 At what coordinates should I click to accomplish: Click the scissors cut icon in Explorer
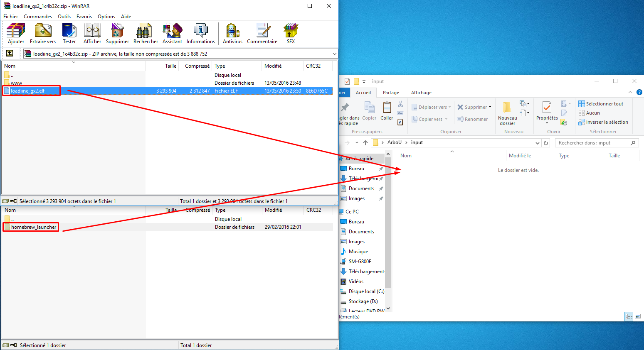[x=400, y=104]
